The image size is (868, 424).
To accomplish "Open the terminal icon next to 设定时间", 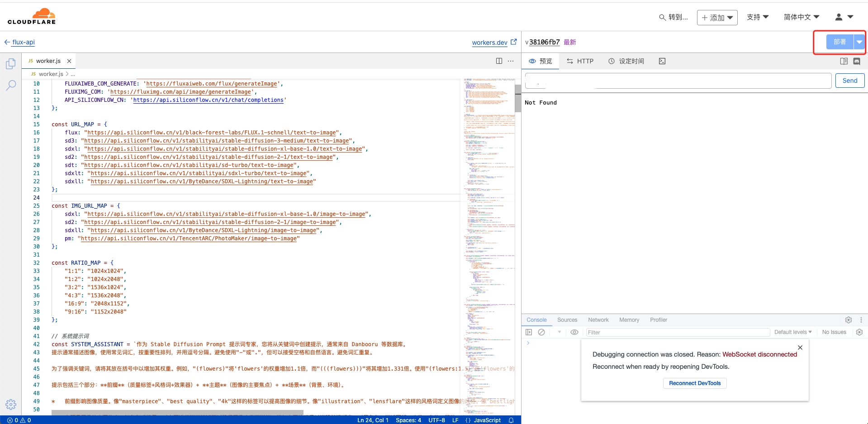I will click(662, 61).
